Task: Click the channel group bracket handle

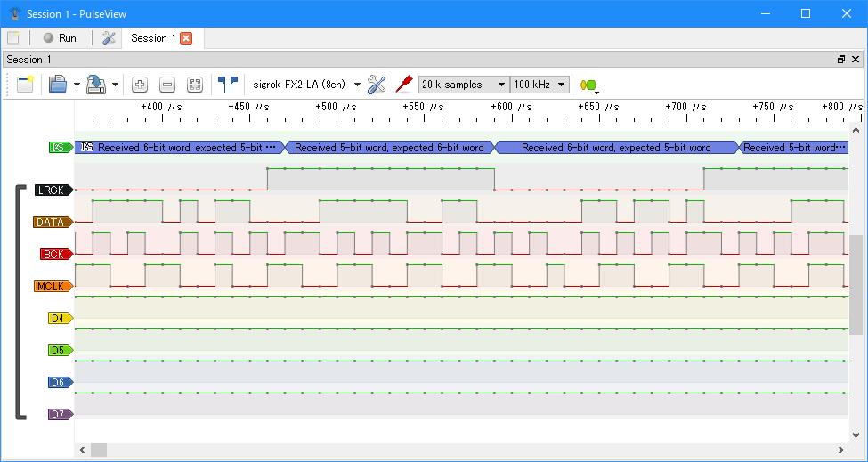Action: [x=19, y=302]
